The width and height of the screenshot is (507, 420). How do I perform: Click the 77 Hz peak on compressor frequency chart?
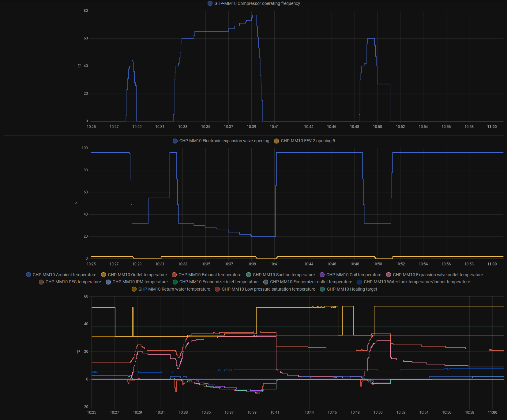(x=254, y=15)
